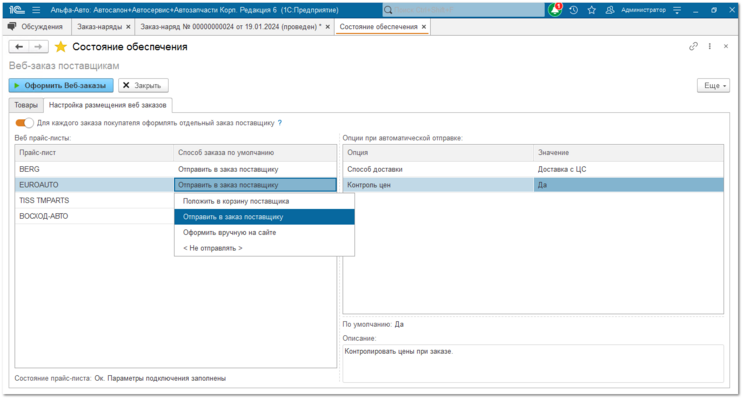Close the Заказ-наряд № 0000000024 tab
The height and width of the screenshot is (399, 743).
(327, 27)
